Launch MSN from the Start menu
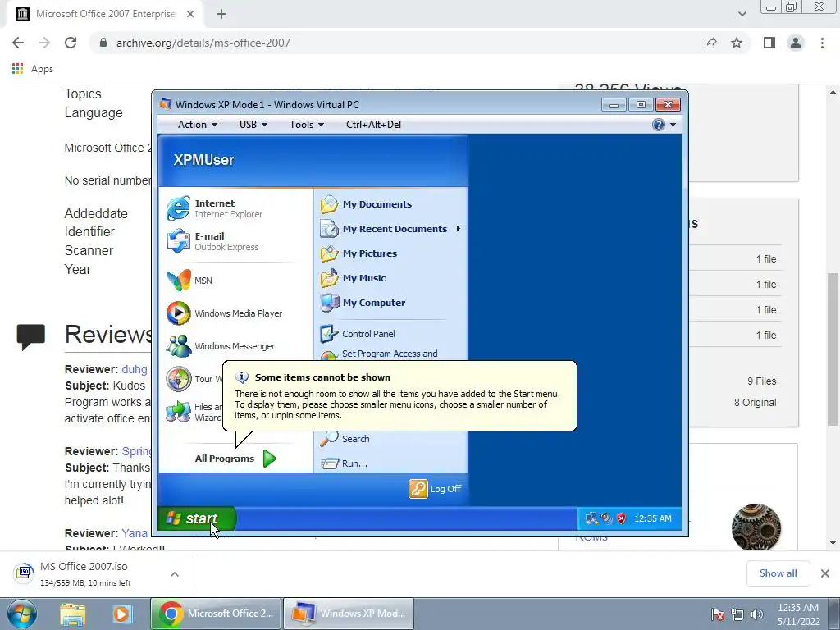Viewport: 840px width, 630px height. click(189, 281)
